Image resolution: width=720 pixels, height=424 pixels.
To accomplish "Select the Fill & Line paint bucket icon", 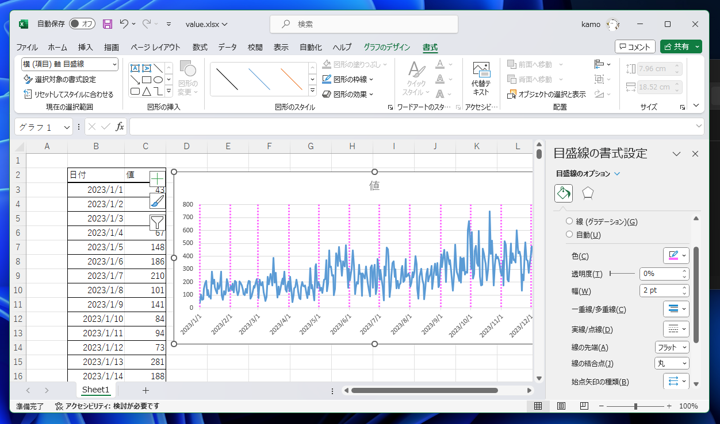I will click(563, 193).
